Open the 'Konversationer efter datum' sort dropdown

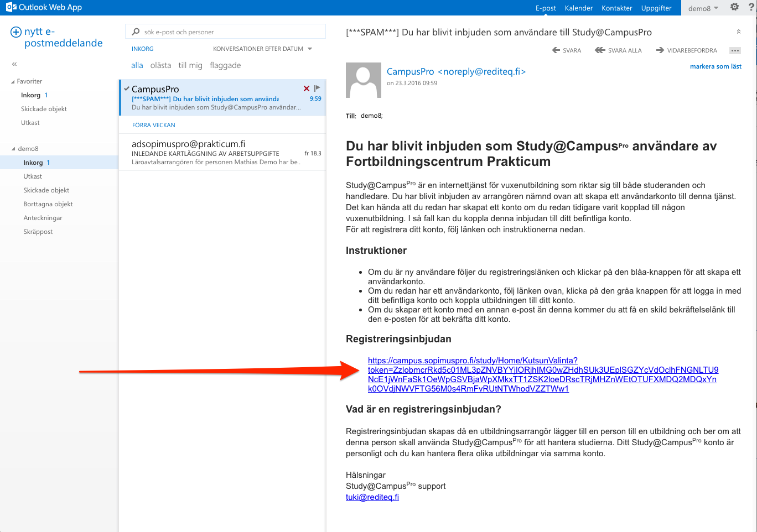pyautogui.click(x=263, y=49)
